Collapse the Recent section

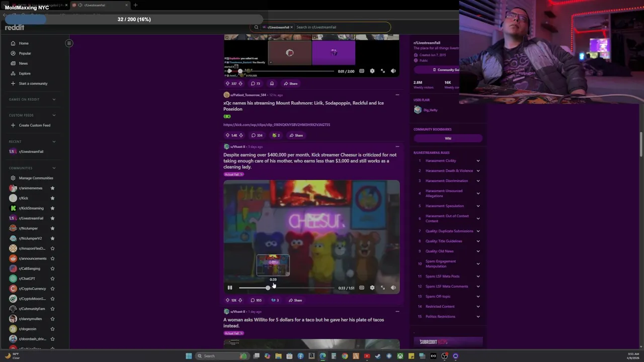(54, 141)
